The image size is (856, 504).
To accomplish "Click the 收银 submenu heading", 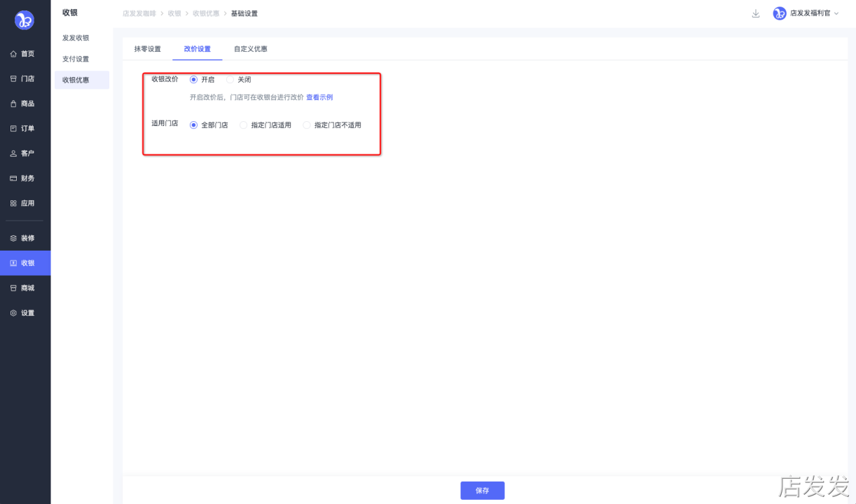I will tap(70, 13).
